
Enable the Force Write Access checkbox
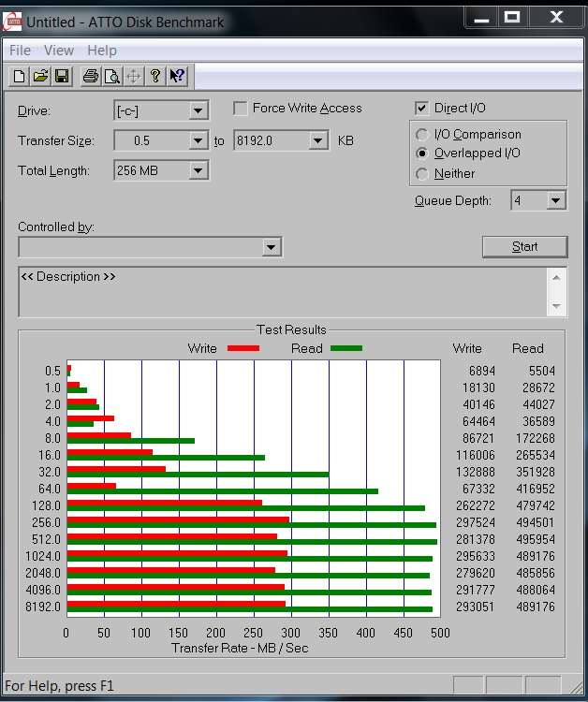point(241,109)
